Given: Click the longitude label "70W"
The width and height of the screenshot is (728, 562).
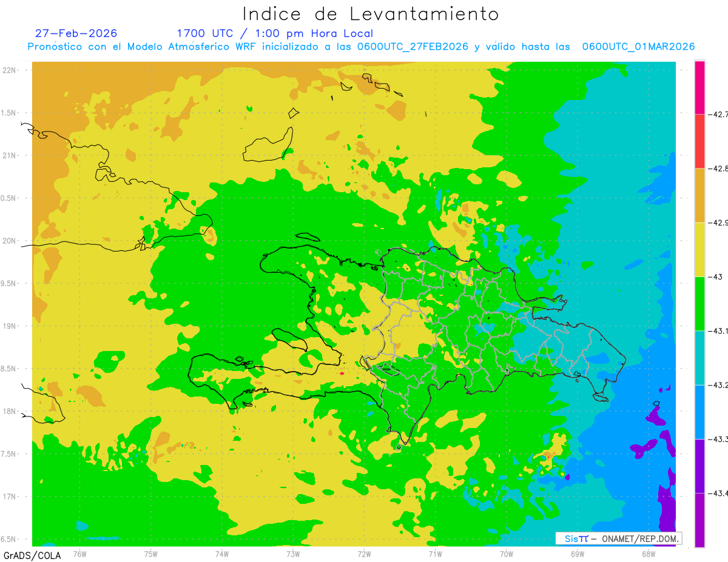Looking at the screenshot, I should 507,554.
